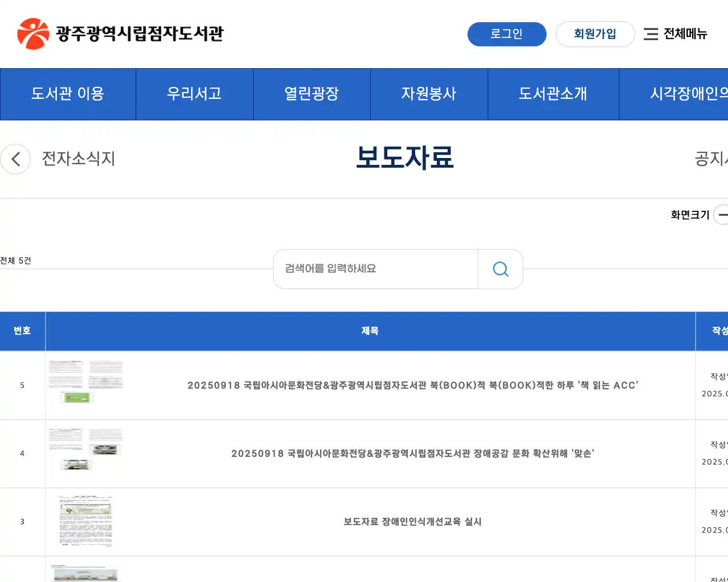This screenshot has height=582, width=728.
Task: Open the 전자소식지 page link
Action: [78, 159]
